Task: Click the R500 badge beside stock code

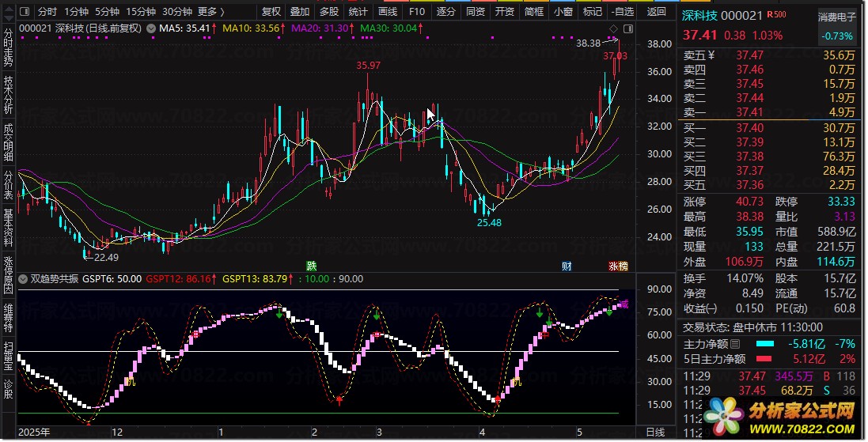Action: coord(777,14)
